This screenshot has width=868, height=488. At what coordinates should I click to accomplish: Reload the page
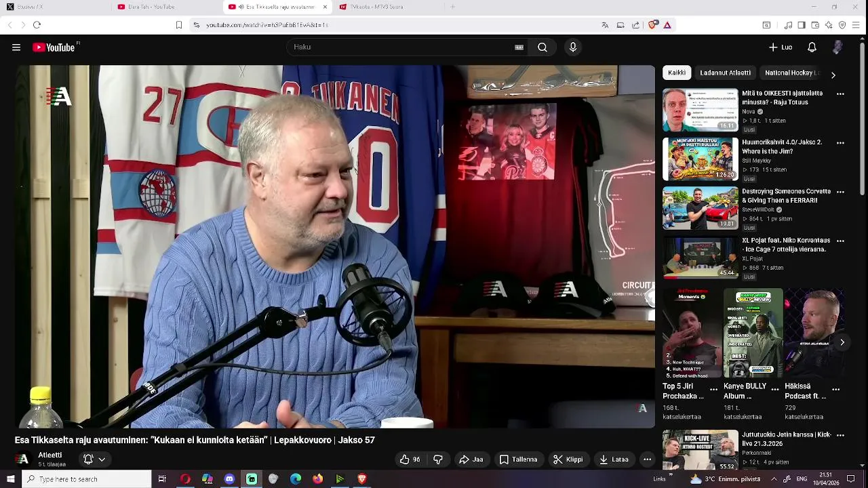[x=37, y=25]
